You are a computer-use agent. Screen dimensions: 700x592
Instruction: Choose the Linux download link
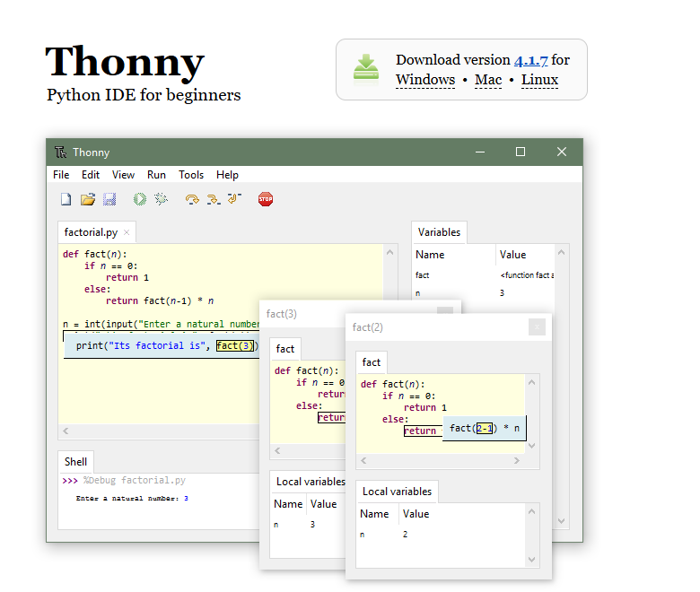(x=539, y=80)
